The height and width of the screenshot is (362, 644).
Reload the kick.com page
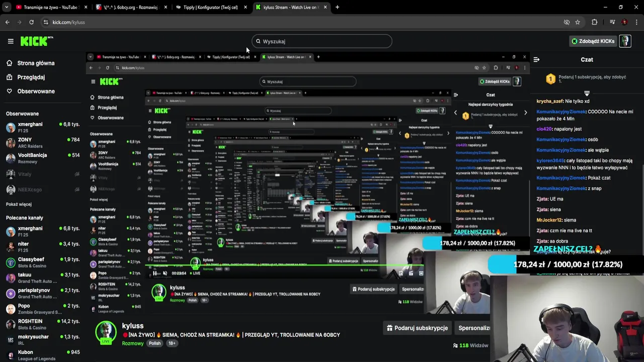[31, 22]
